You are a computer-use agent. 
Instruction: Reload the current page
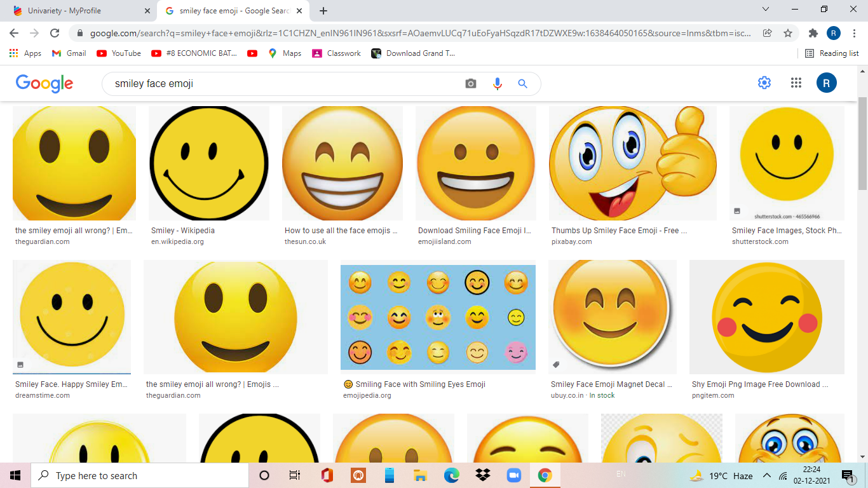(x=55, y=33)
